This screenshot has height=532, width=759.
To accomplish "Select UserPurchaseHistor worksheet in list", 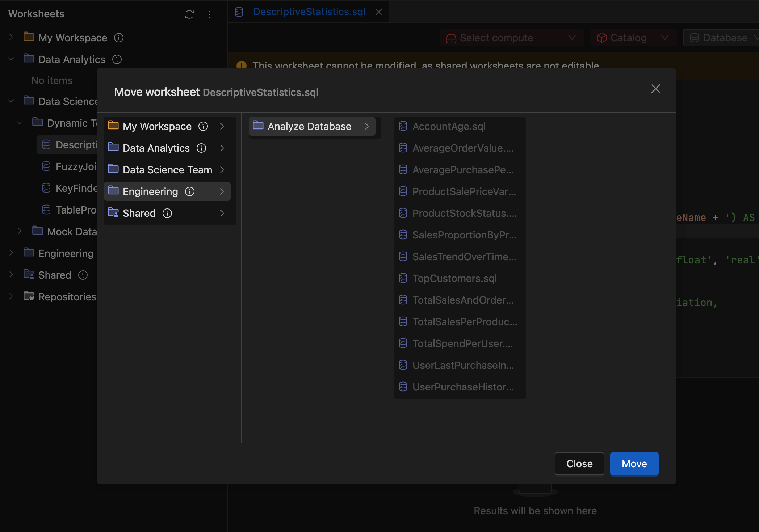I will coord(457,387).
